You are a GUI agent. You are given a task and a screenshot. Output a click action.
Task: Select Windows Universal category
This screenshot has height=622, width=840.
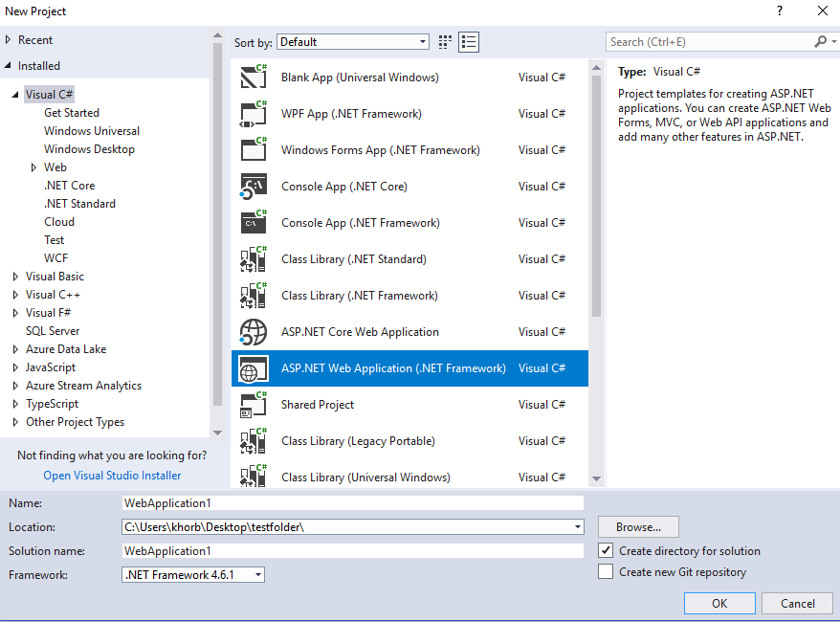point(92,131)
